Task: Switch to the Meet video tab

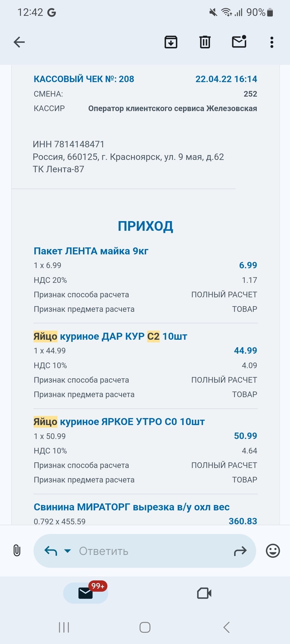Action: click(204, 593)
